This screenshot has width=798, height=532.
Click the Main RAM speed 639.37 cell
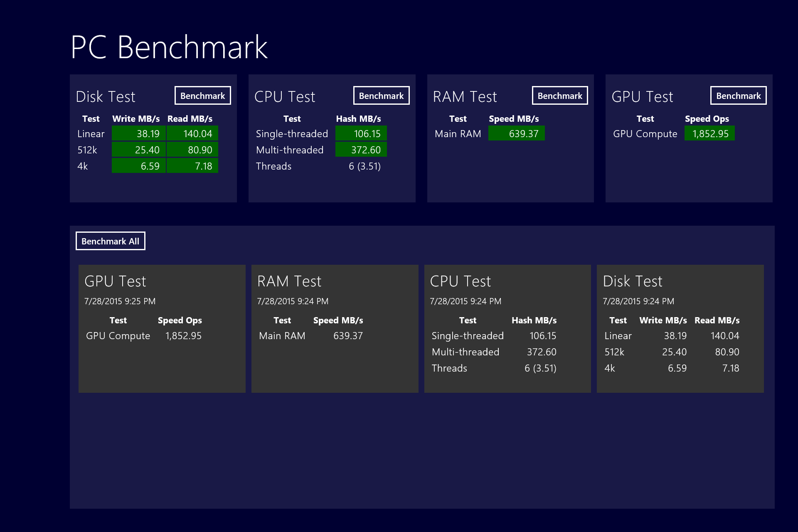pyautogui.click(x=516, y=133)
